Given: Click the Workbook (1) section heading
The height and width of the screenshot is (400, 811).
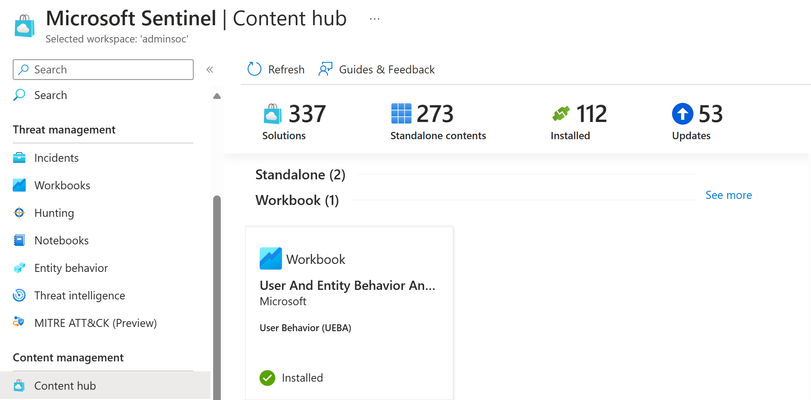Looking at the screenshot, I should pos(297,200).
